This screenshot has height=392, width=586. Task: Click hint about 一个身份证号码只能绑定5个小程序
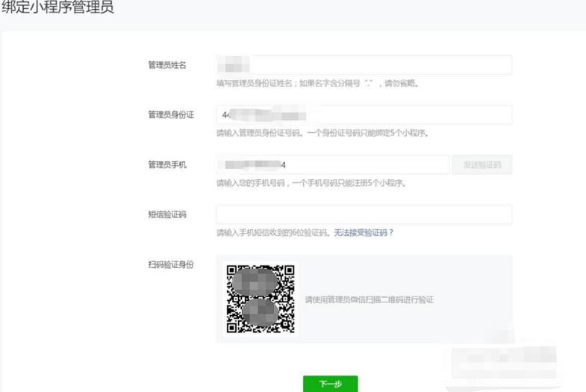tap(322, 134)
